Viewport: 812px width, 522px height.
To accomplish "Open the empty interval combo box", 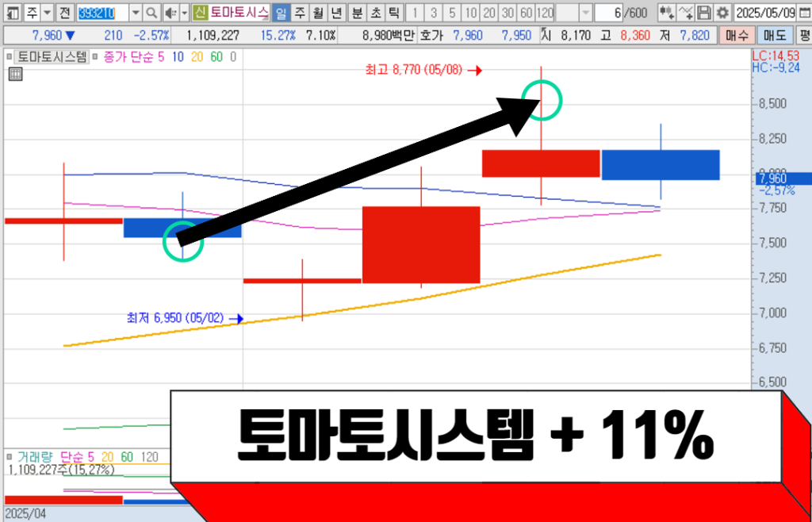I will pyautogui.click(x=575, y=12).
